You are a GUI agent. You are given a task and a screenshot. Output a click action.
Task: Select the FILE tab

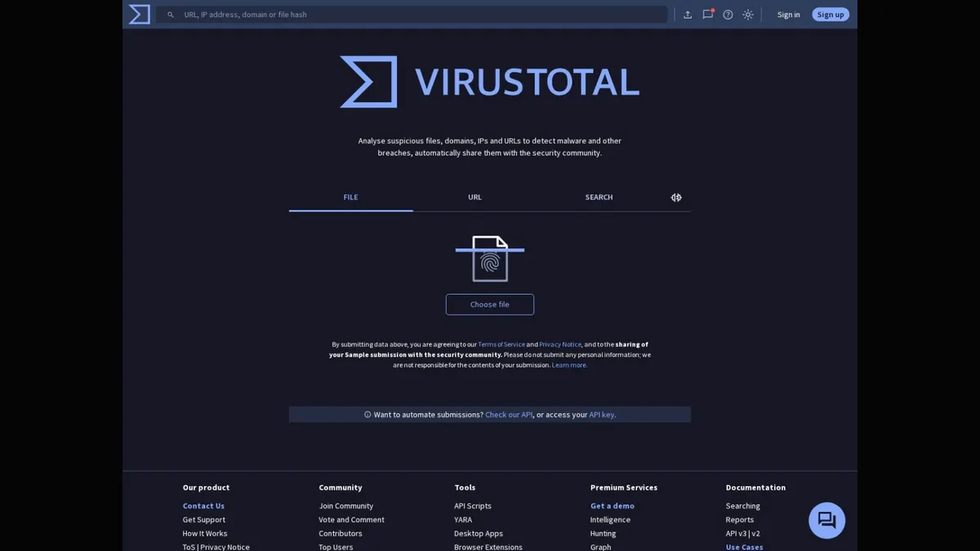tap(351, 198)
